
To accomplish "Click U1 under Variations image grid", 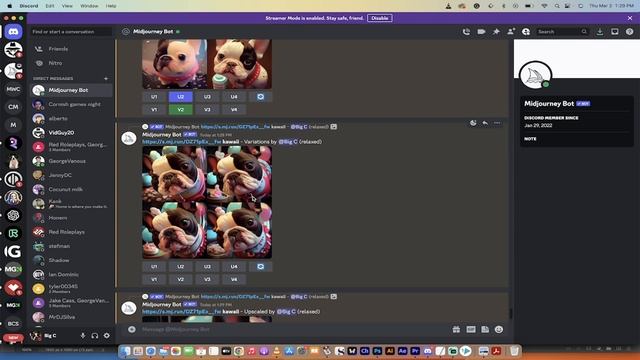I will pyautogui.click(x=154, y=267).
